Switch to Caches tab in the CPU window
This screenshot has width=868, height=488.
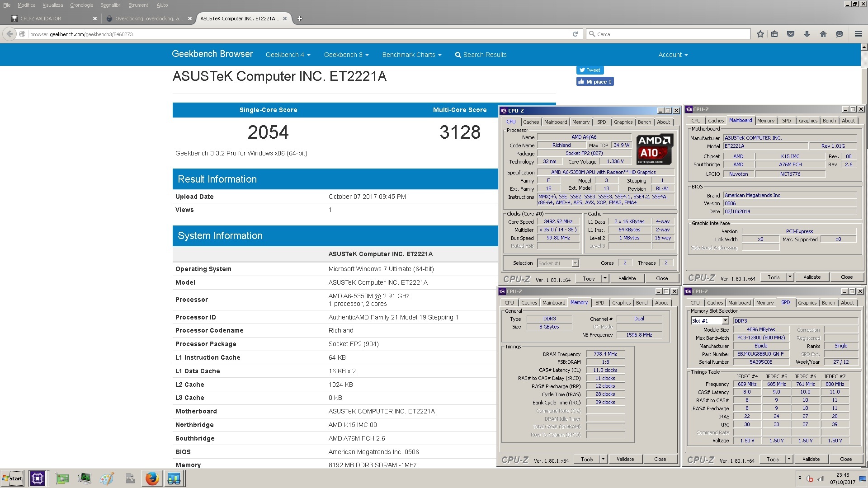(531, 122)
